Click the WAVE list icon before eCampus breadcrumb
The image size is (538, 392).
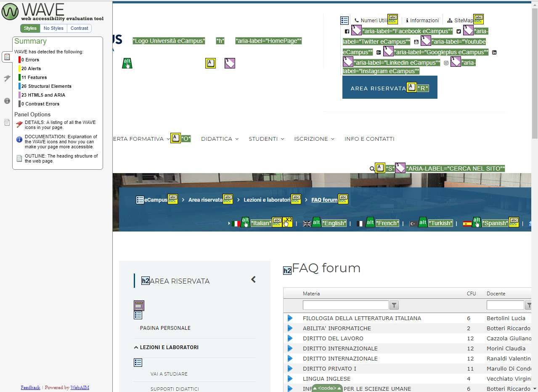point(140,200)
